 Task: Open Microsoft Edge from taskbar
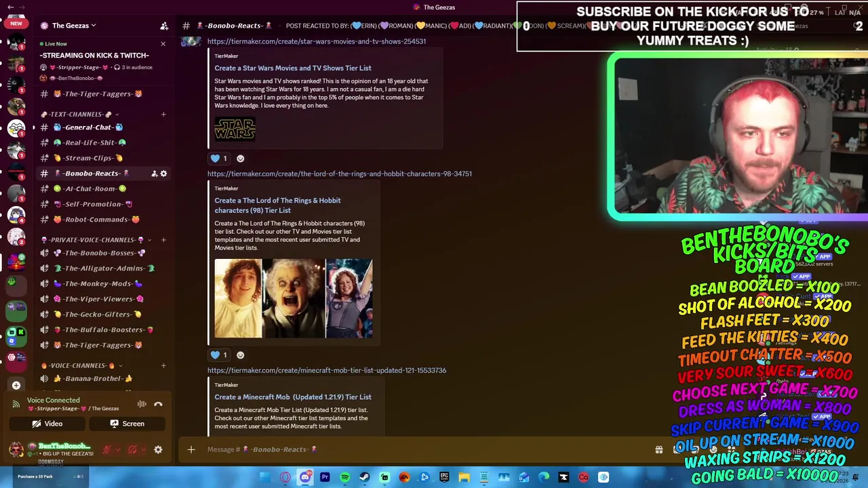coord(543,477)
